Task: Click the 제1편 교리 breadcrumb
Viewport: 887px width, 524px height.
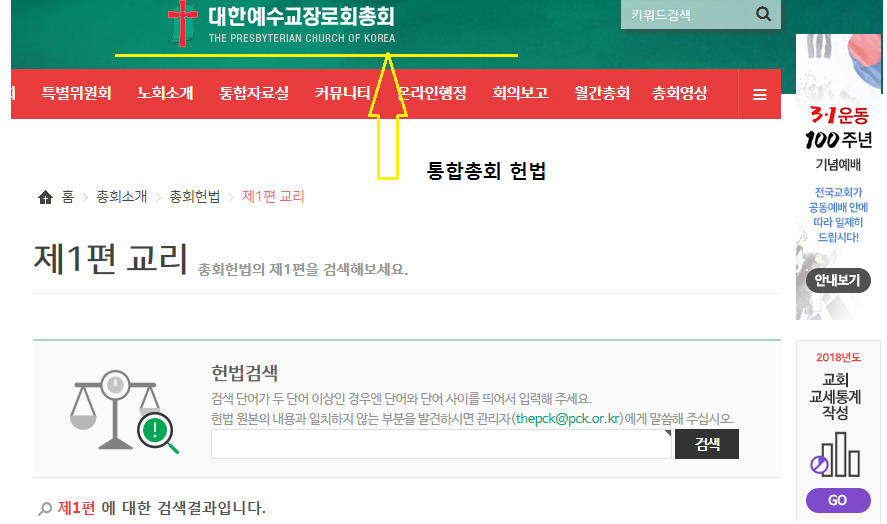Action: click(x=273, y=197)
